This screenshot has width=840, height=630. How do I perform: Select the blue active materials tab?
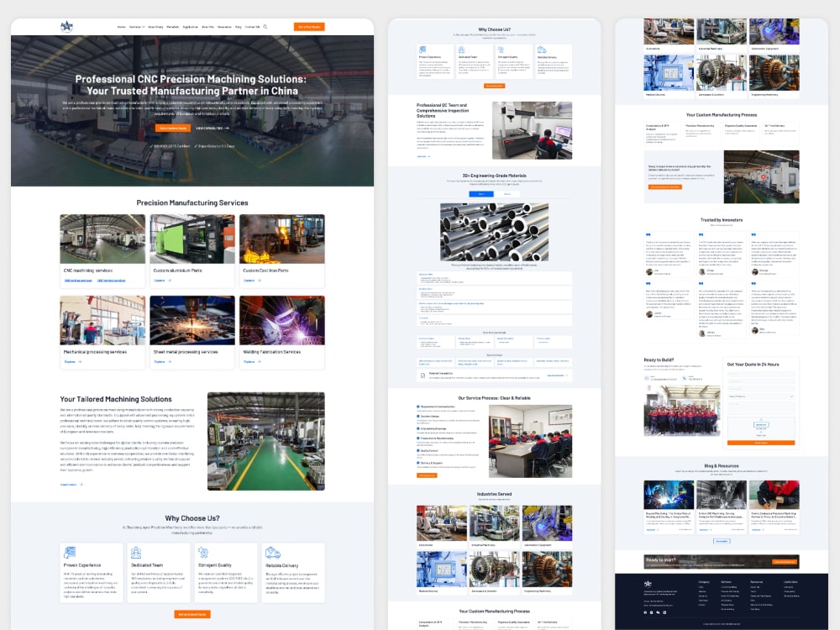point(481,194)
